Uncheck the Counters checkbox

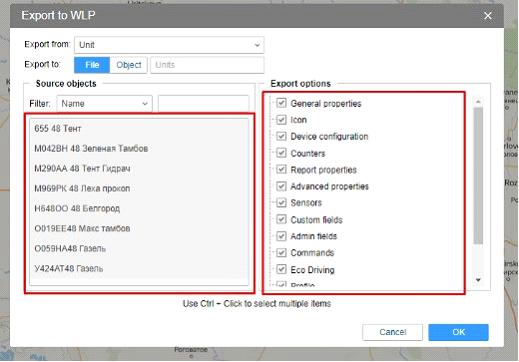point(281,153)
